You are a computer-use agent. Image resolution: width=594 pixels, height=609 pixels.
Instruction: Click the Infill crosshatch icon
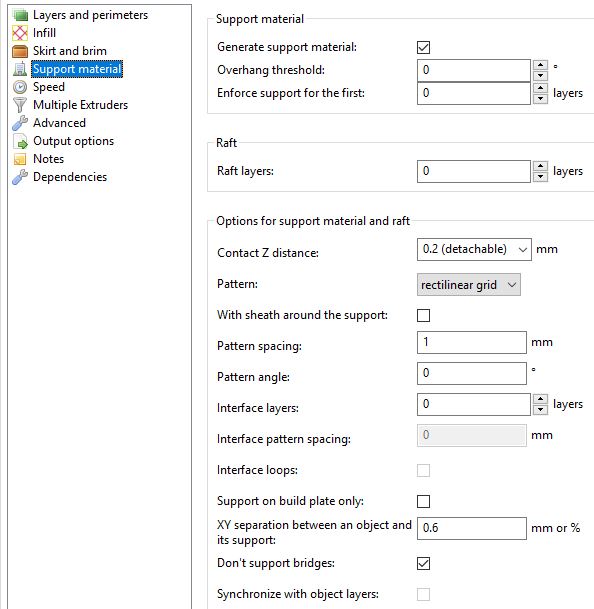click(20, 33)
